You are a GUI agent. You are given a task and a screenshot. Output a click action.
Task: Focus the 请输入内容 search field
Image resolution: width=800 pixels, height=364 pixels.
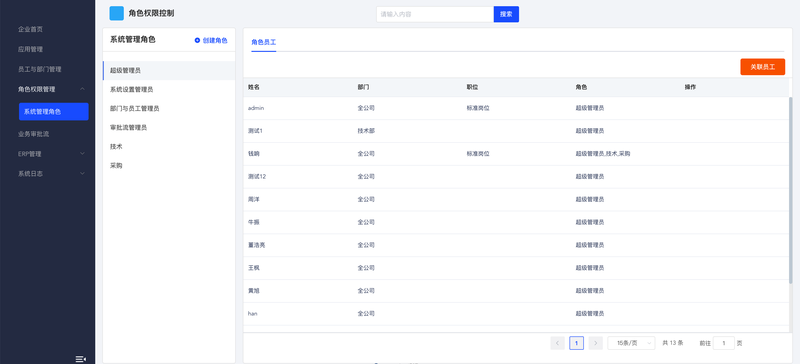point(435,14)
